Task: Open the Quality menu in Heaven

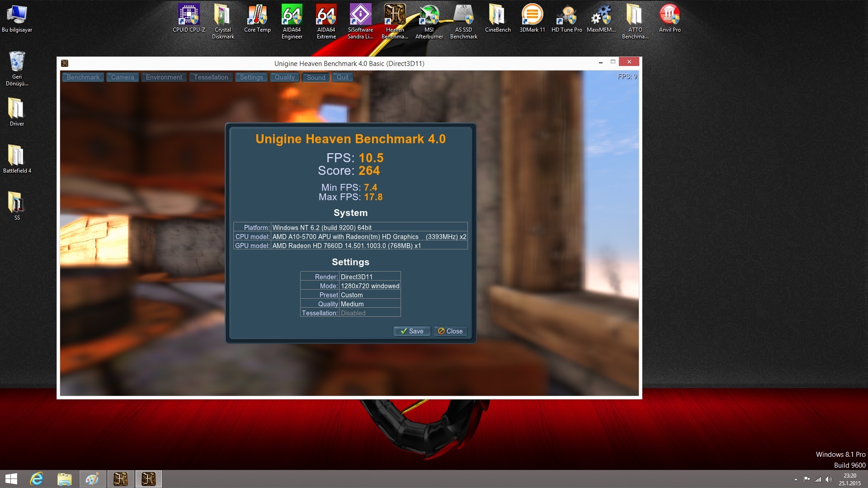Action: [285, 77]
